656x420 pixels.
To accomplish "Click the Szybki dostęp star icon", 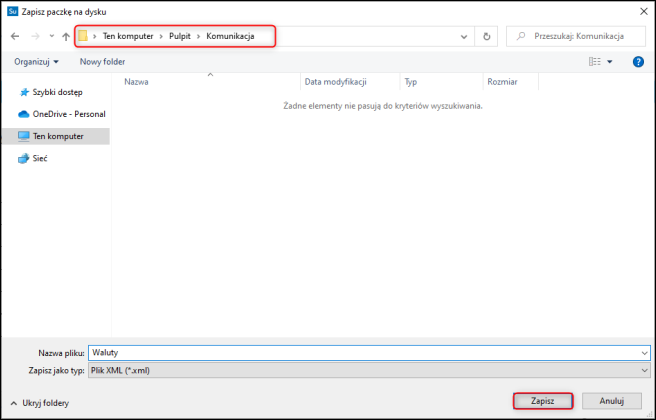I will [x=24, y=92].
